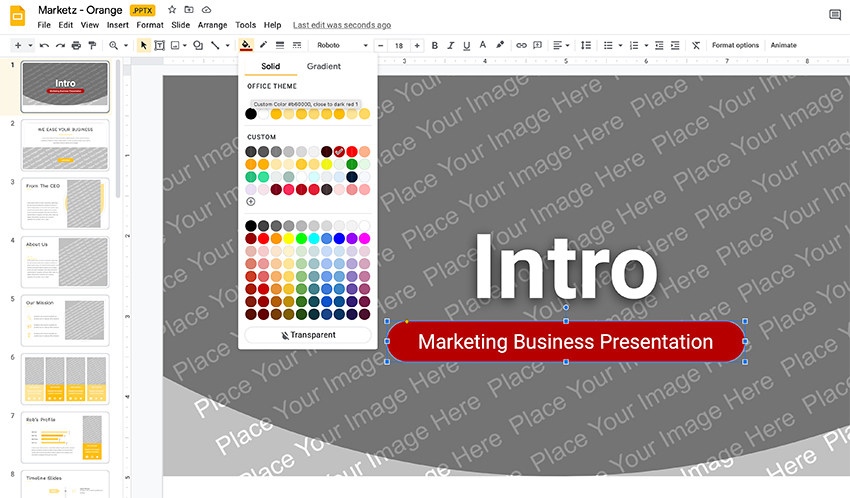
Task: Click the redo arrow icon
Action: (x=60, y=46)
